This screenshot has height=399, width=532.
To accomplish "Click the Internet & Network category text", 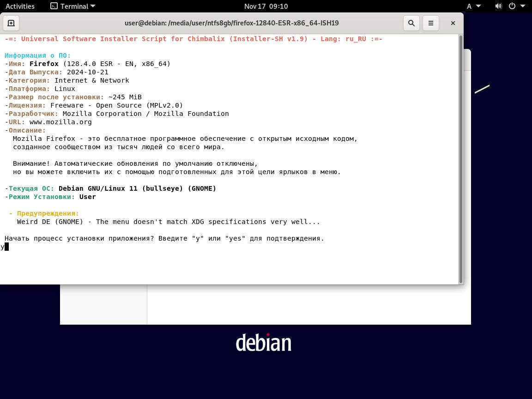I will (91, 80).
